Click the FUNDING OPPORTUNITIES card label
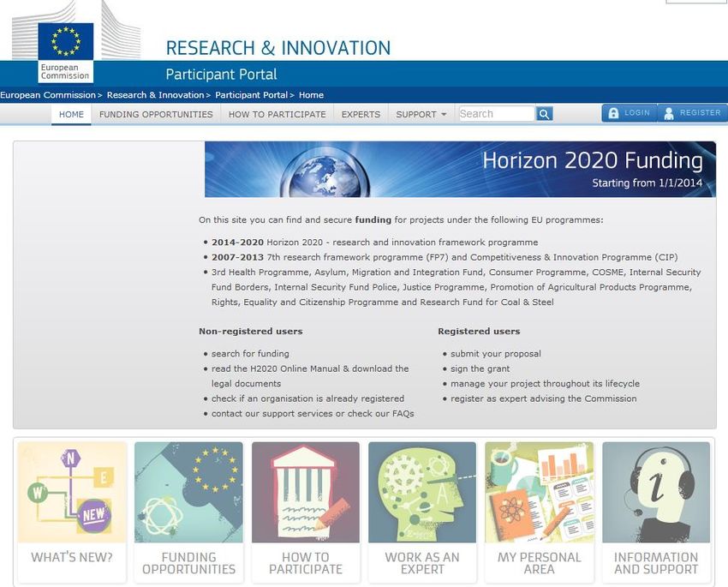This screenshot has width=728, height=587. pos(188,563)
